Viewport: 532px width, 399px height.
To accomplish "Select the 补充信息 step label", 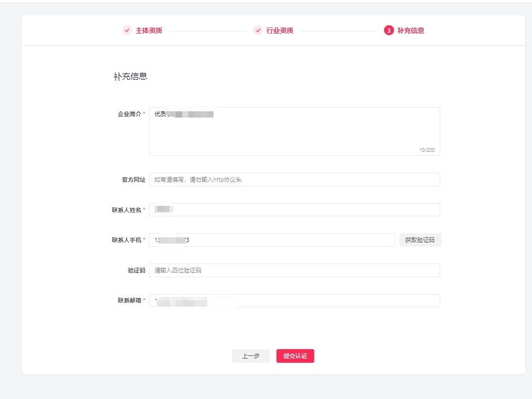I will [411, 30].
